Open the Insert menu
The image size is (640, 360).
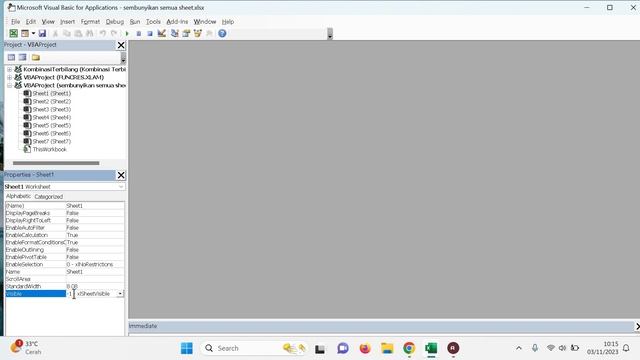[67, 22]
